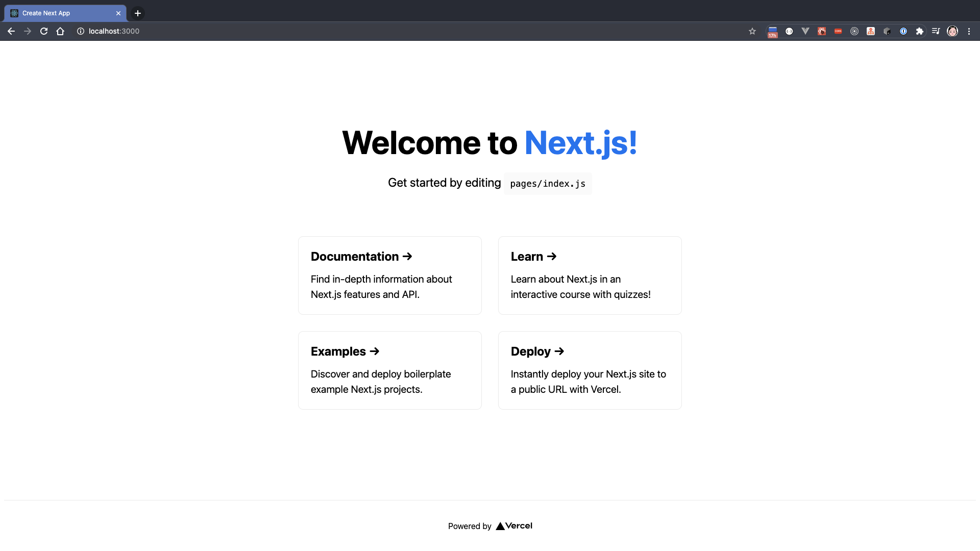Reload the page
Screen dimensions: 980x551
(44, 31)
